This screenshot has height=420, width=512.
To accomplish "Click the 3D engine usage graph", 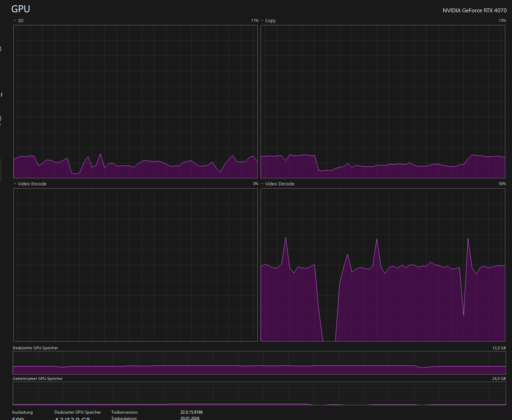I will tap(135, 102).
